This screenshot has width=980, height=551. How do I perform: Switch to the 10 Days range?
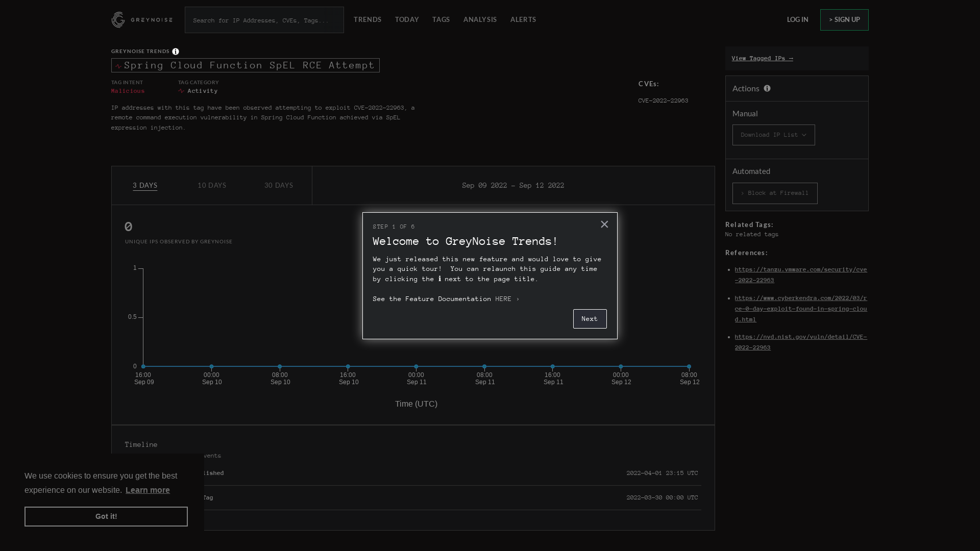coord(212,185)
